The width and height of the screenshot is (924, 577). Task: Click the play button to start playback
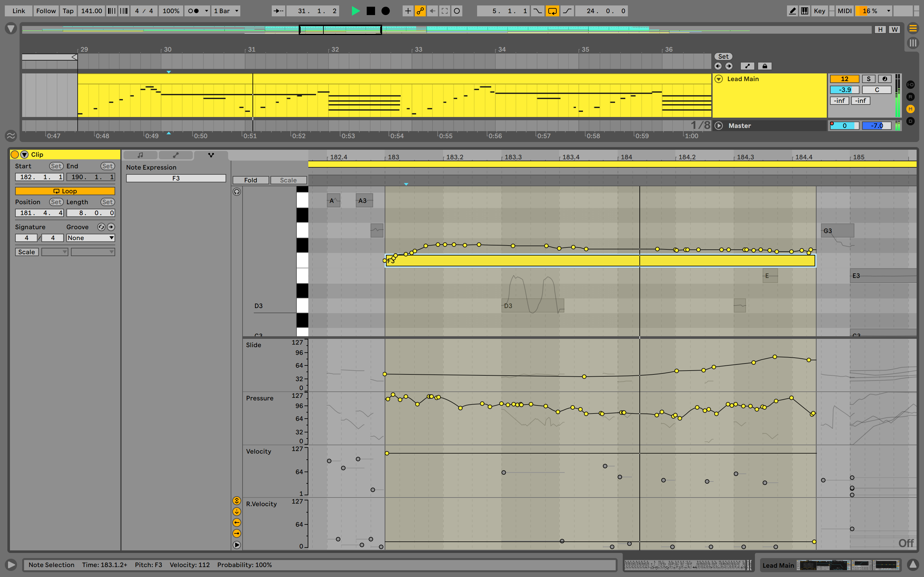(x=355, y=10)
